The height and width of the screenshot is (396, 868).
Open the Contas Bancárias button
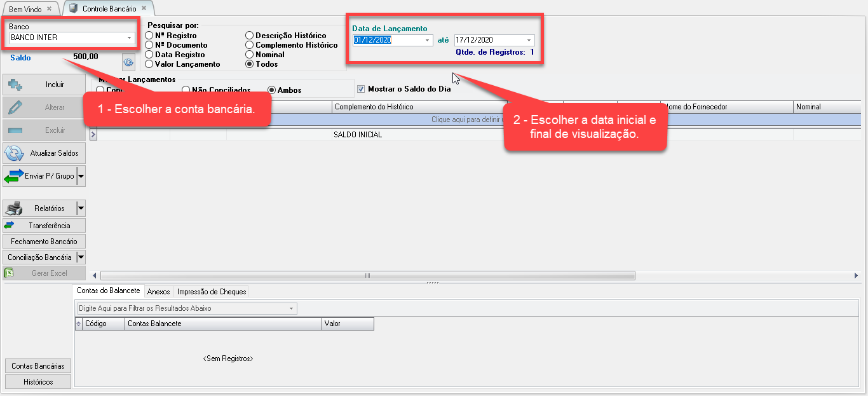click(38, 366)
